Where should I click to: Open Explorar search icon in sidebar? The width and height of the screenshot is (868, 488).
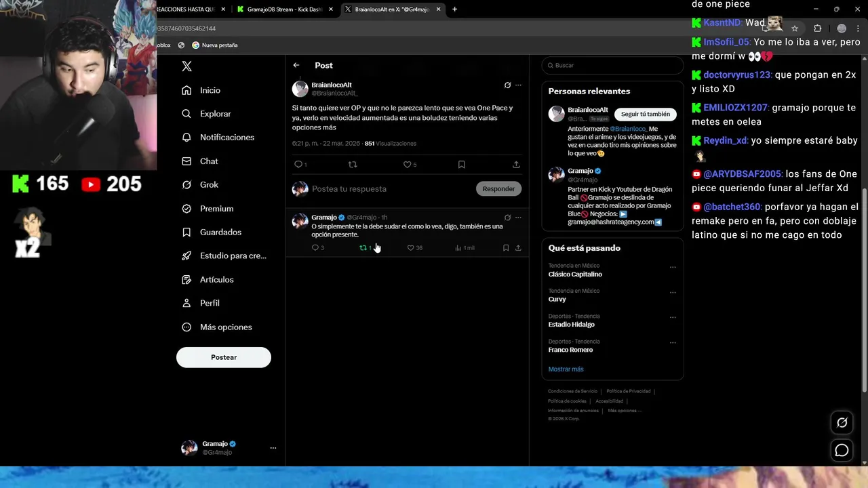pos(186,114)
